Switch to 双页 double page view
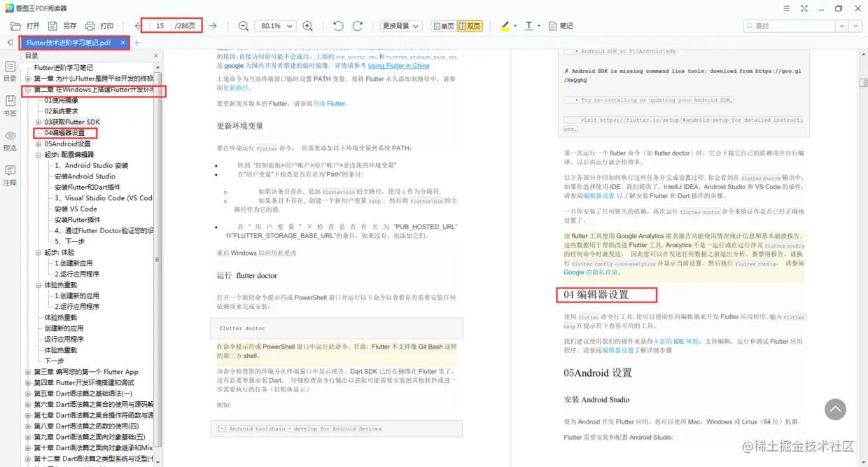868x467 pixels. click(470, 26)
